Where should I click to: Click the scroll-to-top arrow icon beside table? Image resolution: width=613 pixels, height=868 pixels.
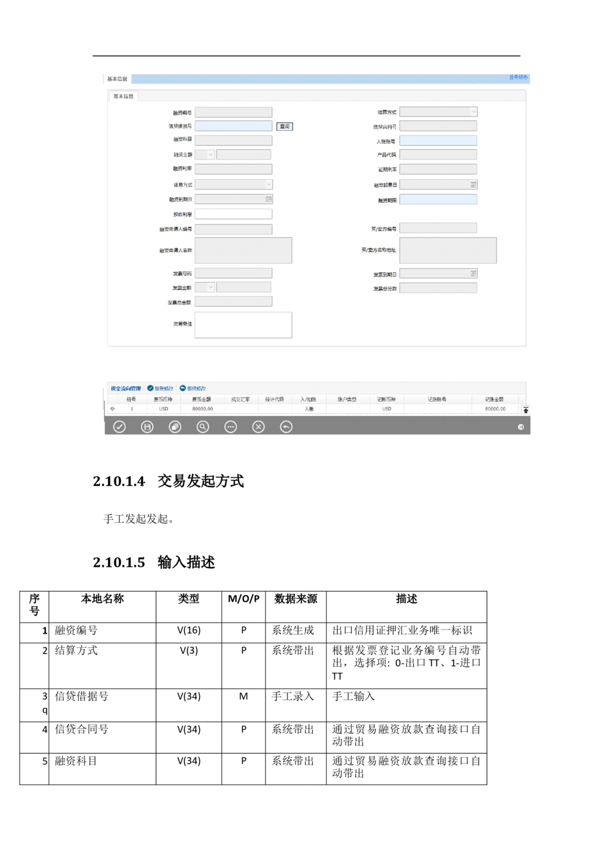(x=525, y=410)
